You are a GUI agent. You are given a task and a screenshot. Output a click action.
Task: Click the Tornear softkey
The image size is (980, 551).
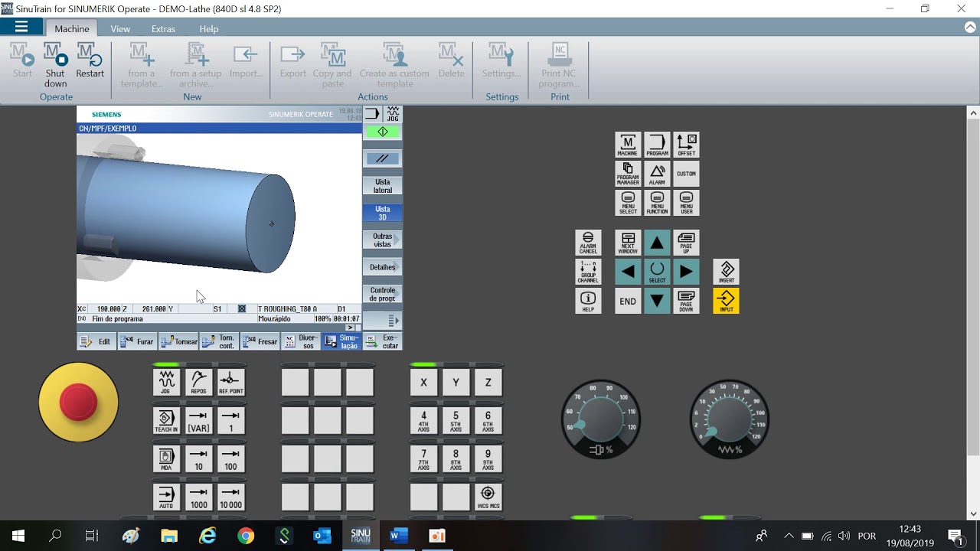pyautogui.click(x=178, y=341)
